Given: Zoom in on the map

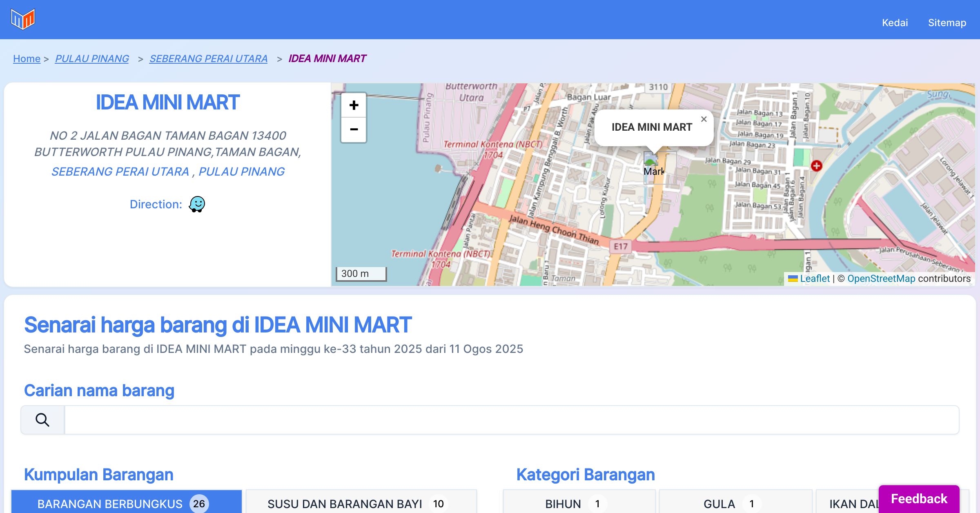Looking at the screenshot, I should tap(354, 105).
